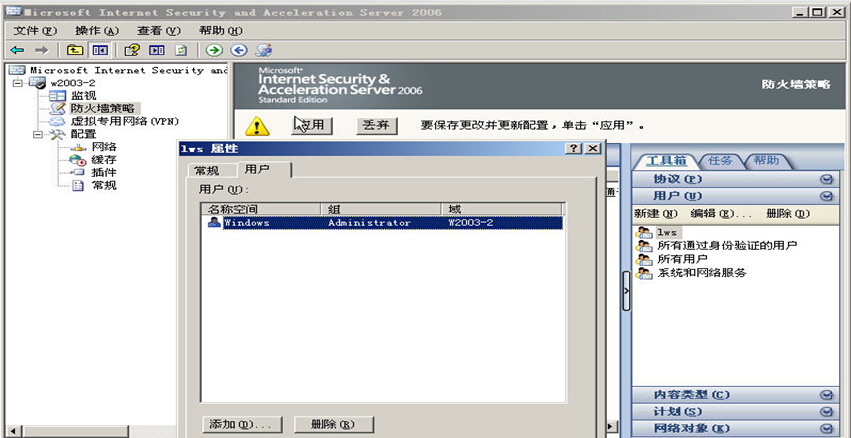Click the Help question mark toolbar icon
Image resolution: width=851 pixels, height=438 pixels.
point(132,50)
